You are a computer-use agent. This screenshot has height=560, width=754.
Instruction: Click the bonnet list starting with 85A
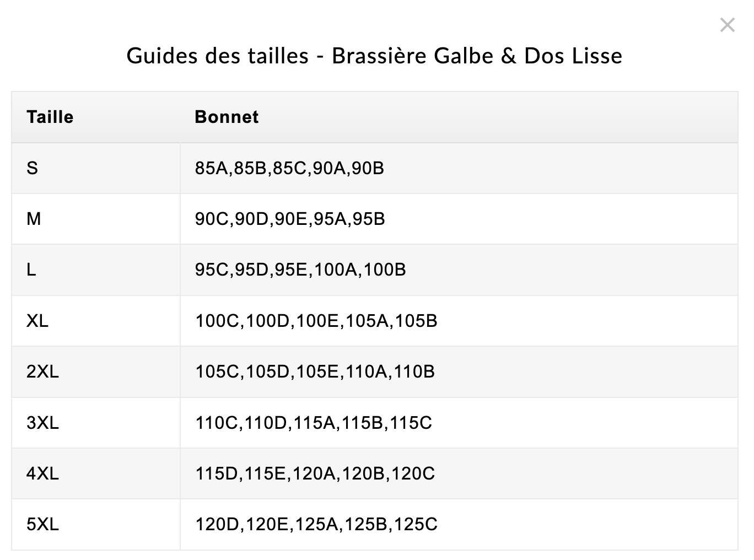(289, 168)
